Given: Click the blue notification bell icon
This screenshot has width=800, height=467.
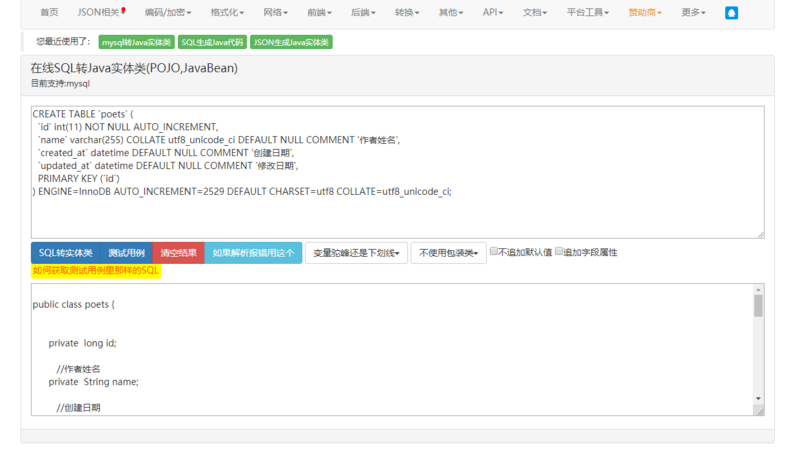Looking at the screenshot, I should 731,13.
